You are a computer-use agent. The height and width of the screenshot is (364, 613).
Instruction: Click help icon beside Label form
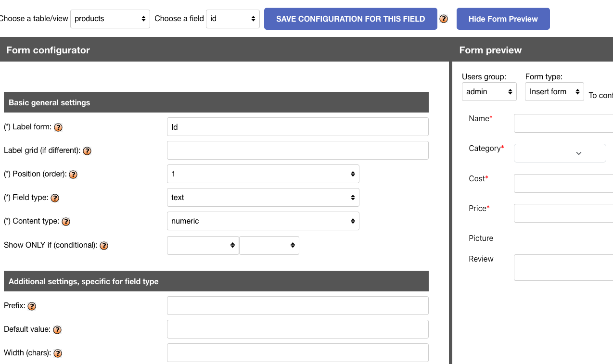click(58, 127)
